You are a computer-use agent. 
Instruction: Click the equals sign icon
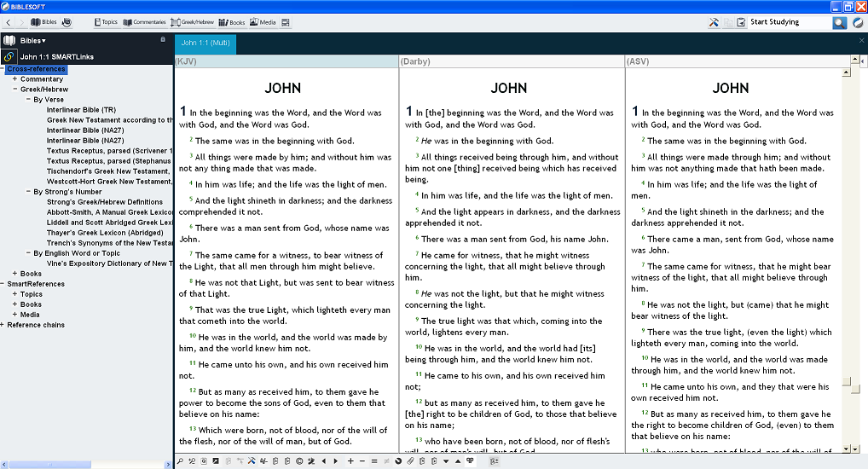[x=374, y=461]
